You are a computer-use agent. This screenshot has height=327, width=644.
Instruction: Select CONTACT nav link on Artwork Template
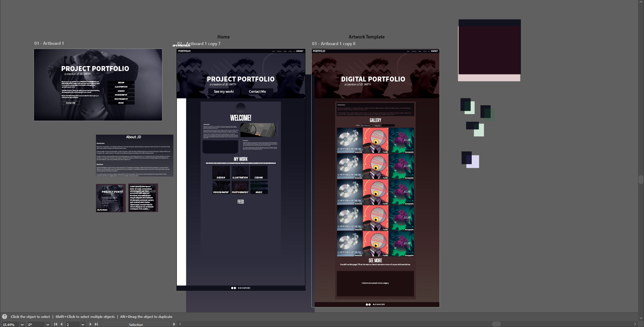(x=434, y=51)
